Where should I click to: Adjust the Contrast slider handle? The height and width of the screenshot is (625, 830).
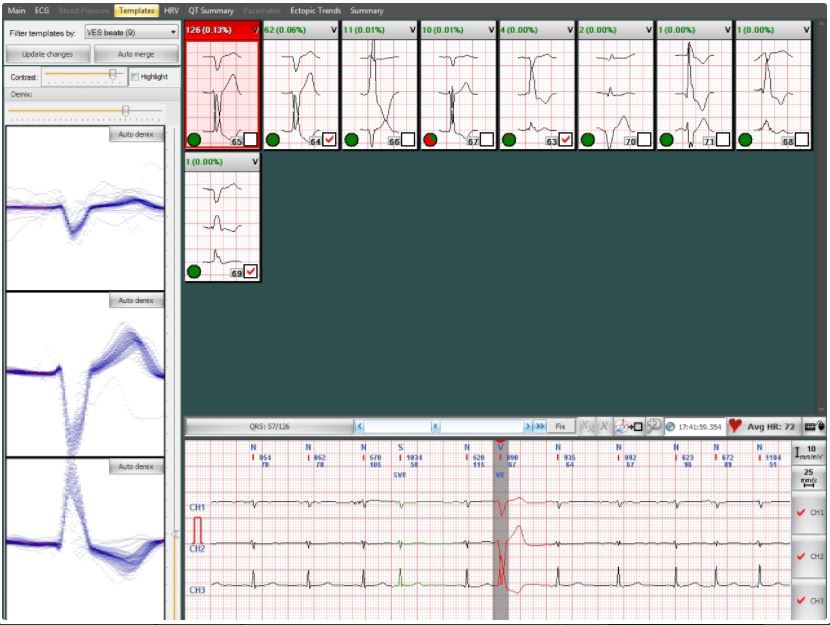113,73
